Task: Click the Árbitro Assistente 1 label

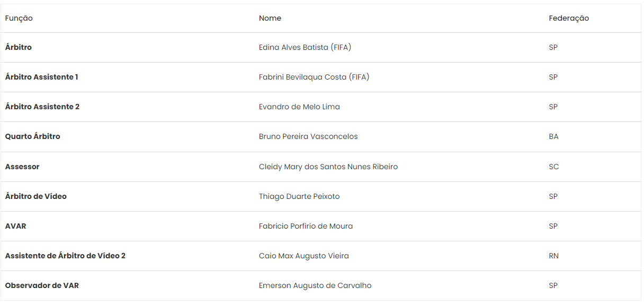Action: coord(42,77)
